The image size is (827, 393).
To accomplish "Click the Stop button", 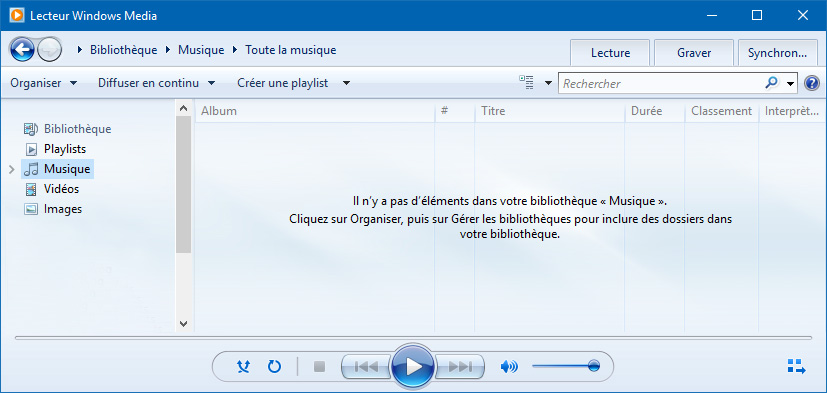I will point(319,366).
